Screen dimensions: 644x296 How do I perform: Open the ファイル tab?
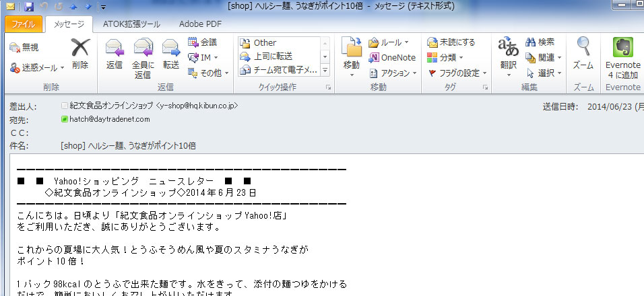click(23, 24)
